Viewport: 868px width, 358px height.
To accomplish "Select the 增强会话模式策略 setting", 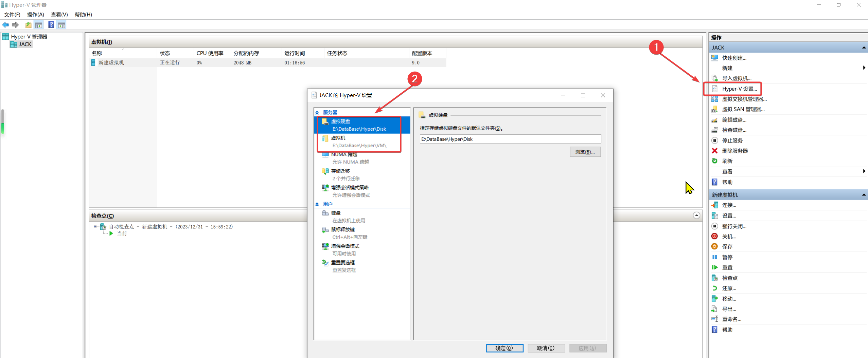I will [362, 191].
